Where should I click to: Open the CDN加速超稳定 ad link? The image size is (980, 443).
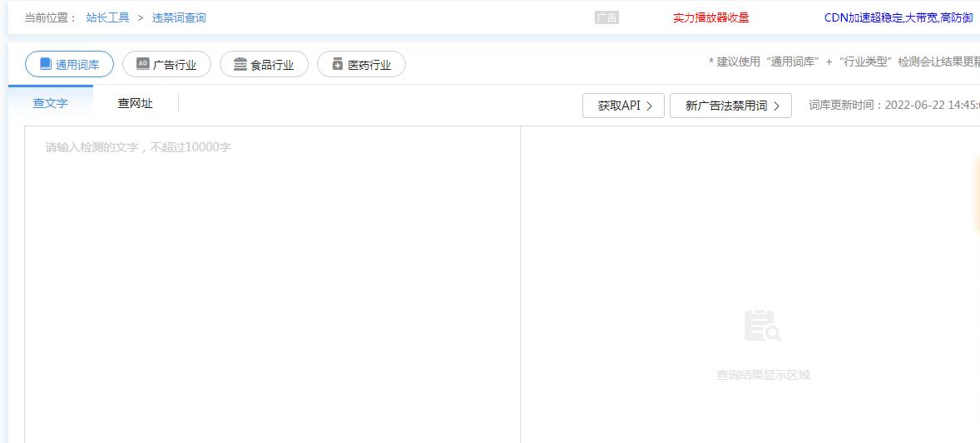point(898,18)
